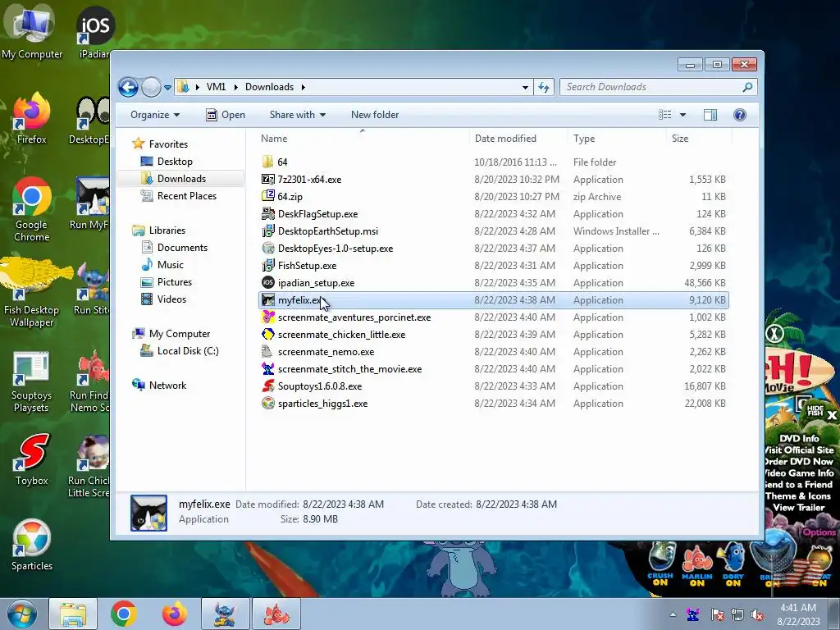Click the search magnifier icon
Image resolution: width=840 pixels, height=630 pixels.
click(x=747, y=87)
